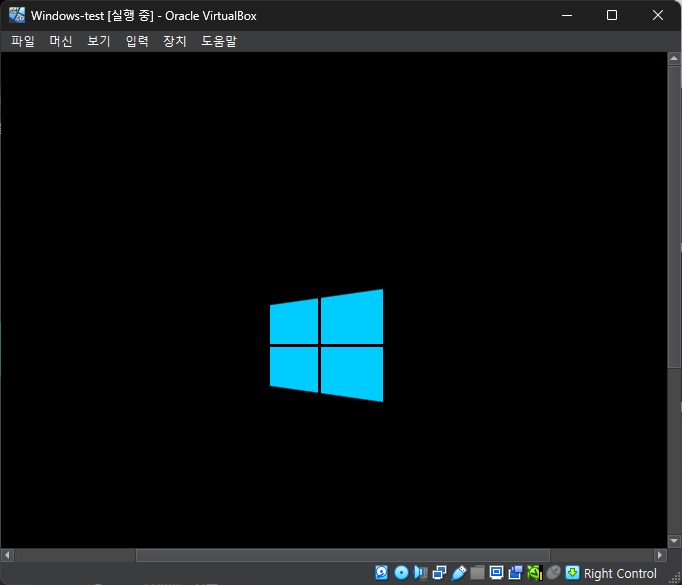
Task: Click the VirtualBox title bar app icon
Action: point(17,15)
